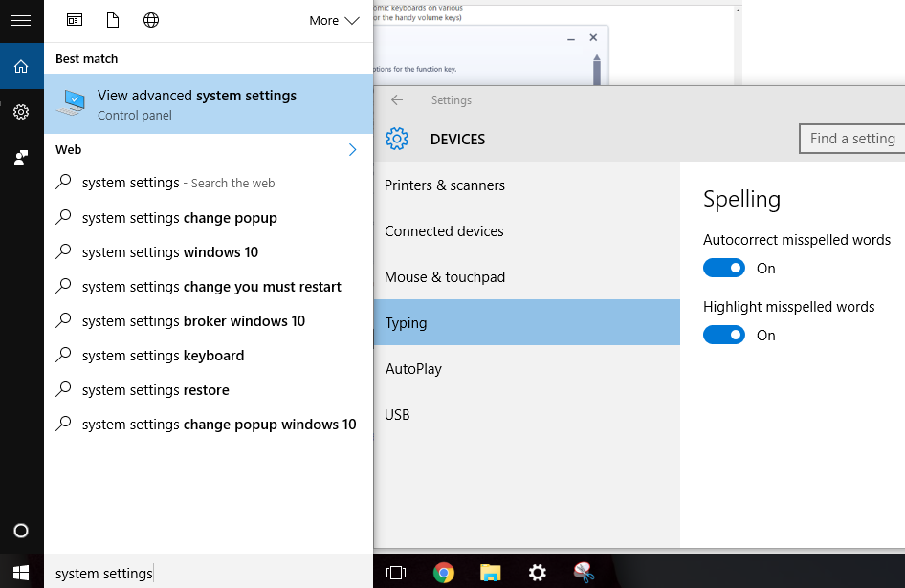Launch Chrome from the taskbar

[x=443, y=573]
